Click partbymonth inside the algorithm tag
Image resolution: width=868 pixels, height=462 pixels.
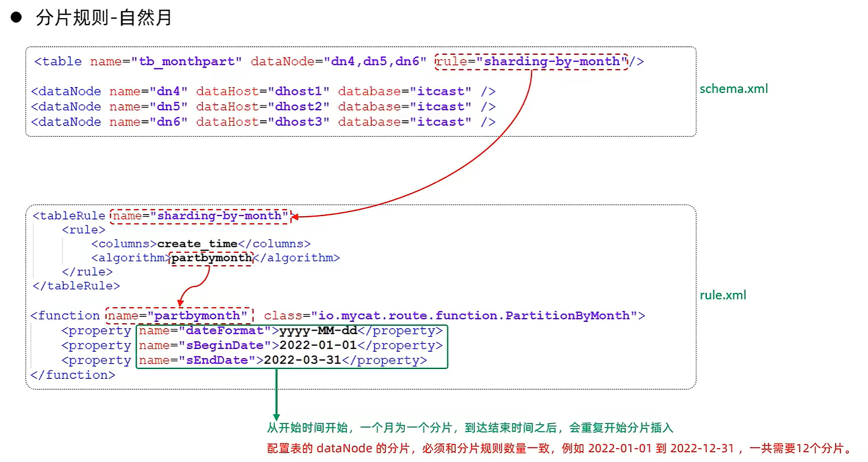click(211, 258)
